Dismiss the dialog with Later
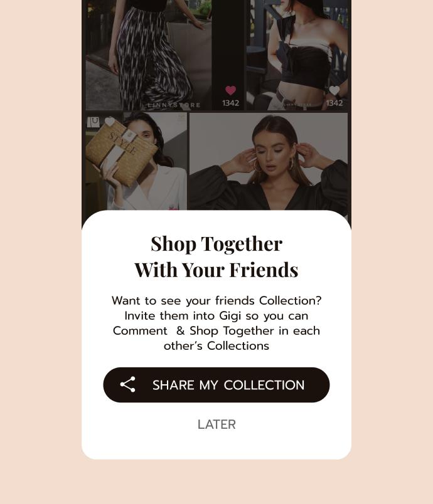The width and height of the screenshot is (433, 504). [x=216, y=424]
